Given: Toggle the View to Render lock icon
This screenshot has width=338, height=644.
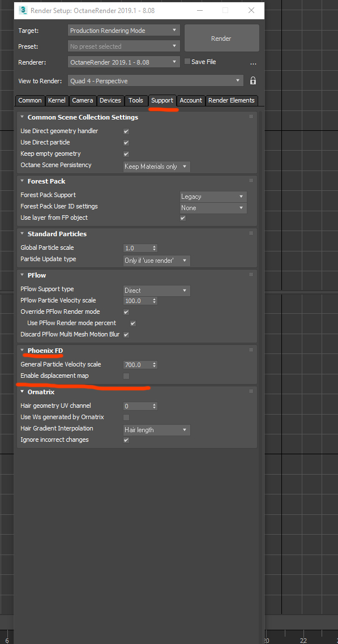Looking at the screenshot, I should (x=253, y=80).
